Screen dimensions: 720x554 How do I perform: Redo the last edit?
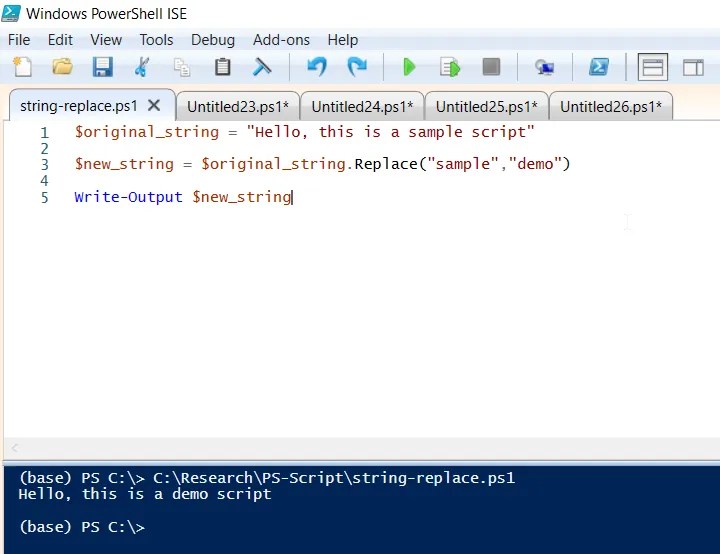point(357,67)
